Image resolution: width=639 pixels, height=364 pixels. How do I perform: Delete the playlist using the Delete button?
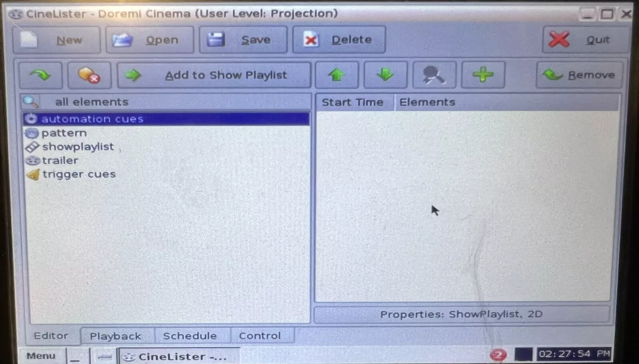tap(339, 40)
